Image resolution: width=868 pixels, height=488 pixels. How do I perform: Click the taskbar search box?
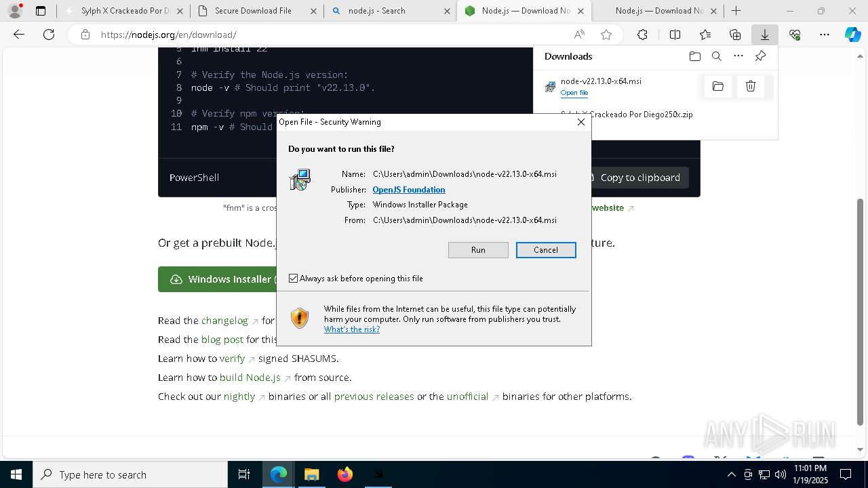(130, 474)
